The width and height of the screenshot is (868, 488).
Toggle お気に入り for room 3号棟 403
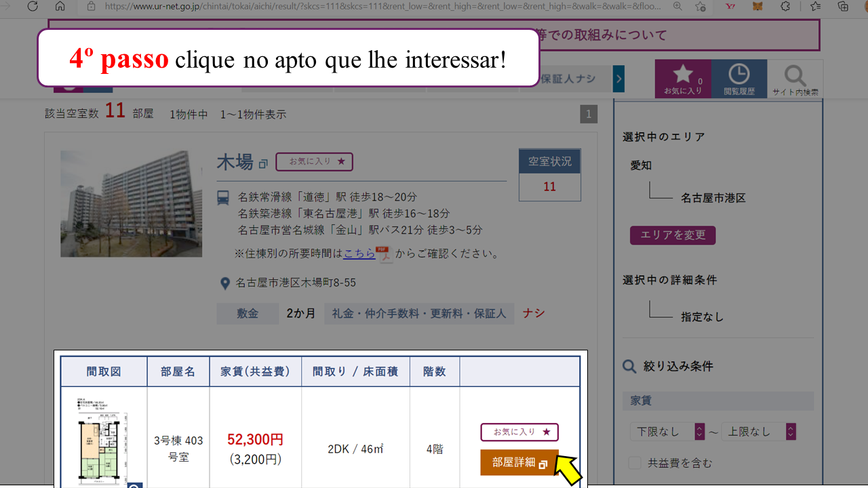tap(519, 432)
